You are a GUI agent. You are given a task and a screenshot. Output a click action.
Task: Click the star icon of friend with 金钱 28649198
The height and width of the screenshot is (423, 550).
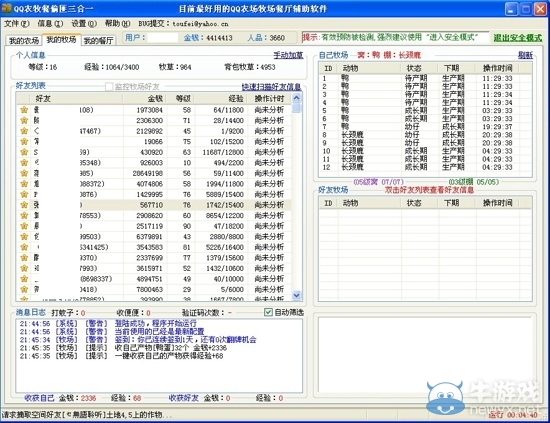[x=24, y=173]
